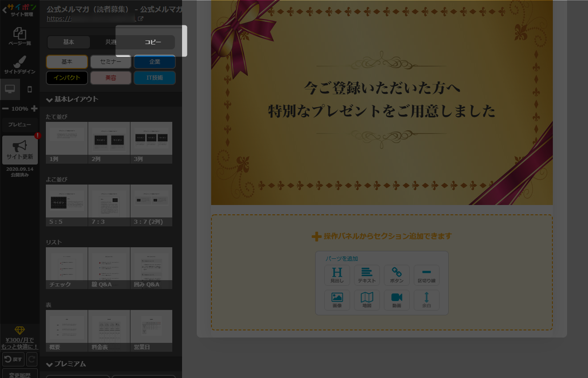This screenshot has width=588, height=378.
Task: Click the よこ並び label
Action: tap(57, 179)
